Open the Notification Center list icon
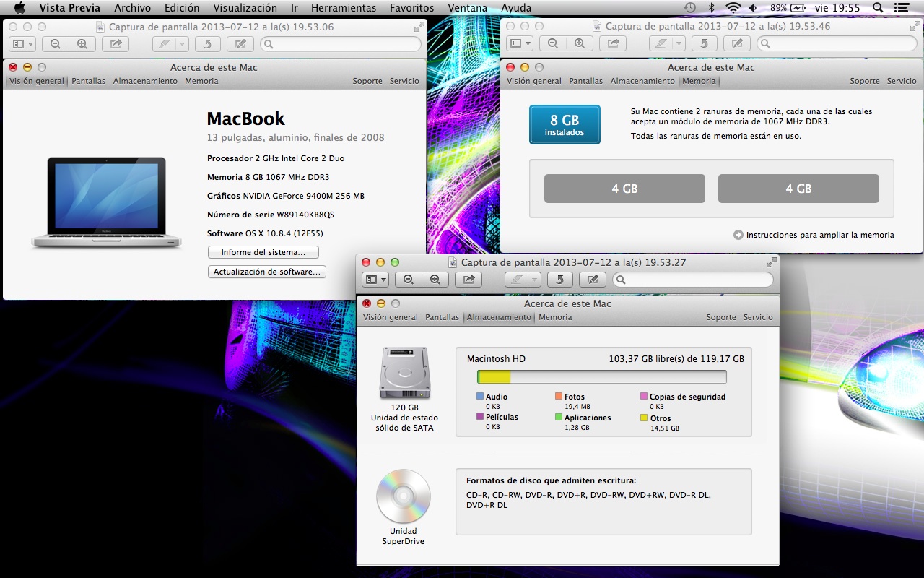 pyautogui.click(x=902, y=8)
